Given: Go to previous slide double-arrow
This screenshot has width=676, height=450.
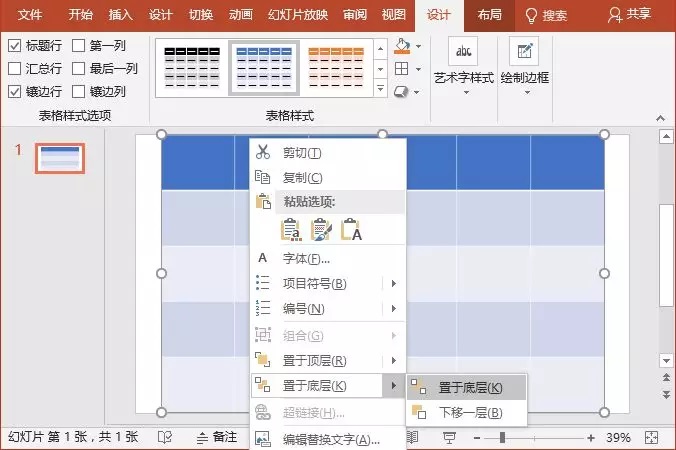Looking at the screenshot, I should point(666,378).
